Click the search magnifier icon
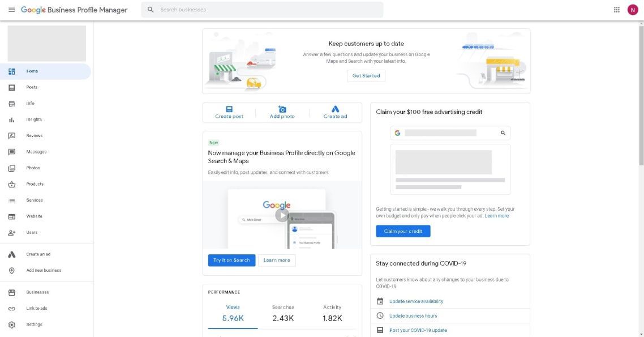 151,10
